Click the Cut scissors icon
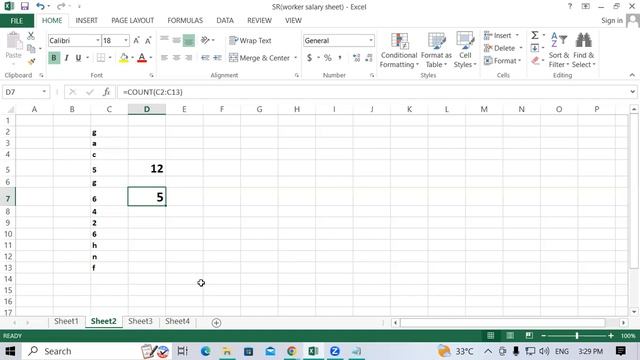640x360 pixels. [x=31, y=36]
